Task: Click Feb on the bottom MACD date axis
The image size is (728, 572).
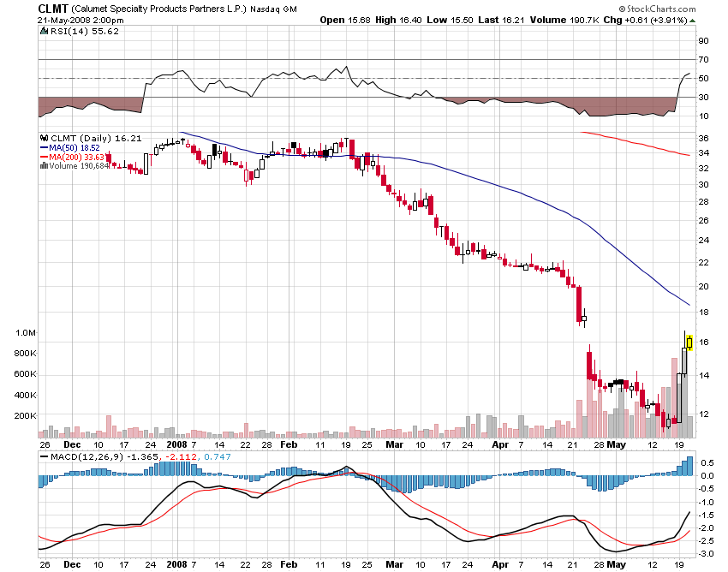Action: click(289, 564)
